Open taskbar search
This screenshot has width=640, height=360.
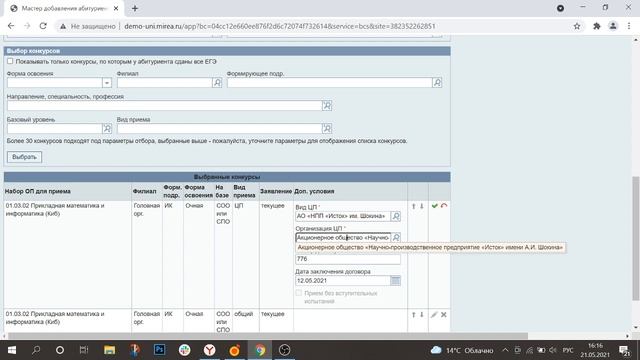36,350
